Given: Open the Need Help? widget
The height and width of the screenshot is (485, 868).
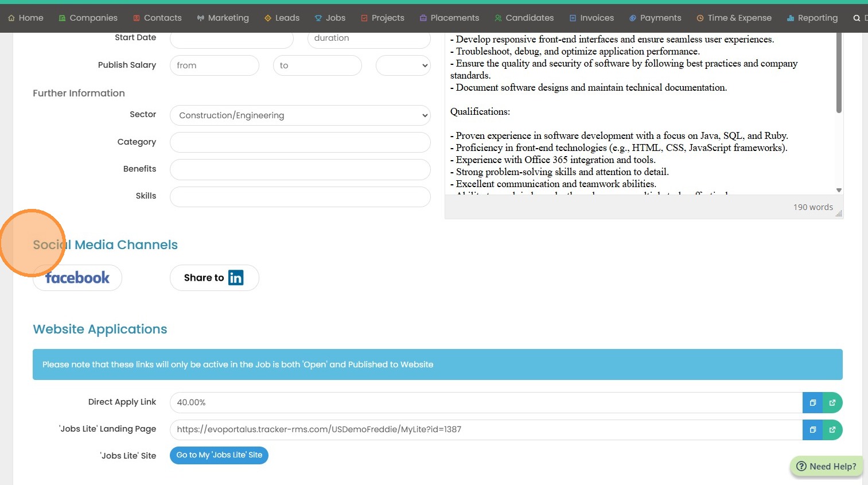Looking at the screenshot, I should pyautogui.click(x=826, y=467).
